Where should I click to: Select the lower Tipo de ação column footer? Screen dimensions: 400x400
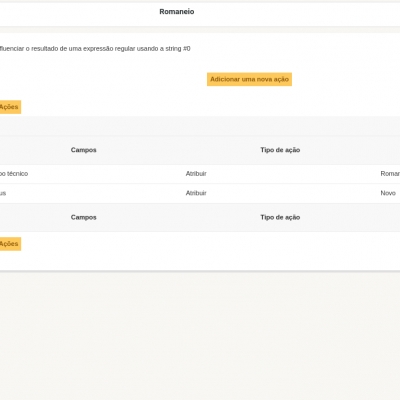click(280, 217)
